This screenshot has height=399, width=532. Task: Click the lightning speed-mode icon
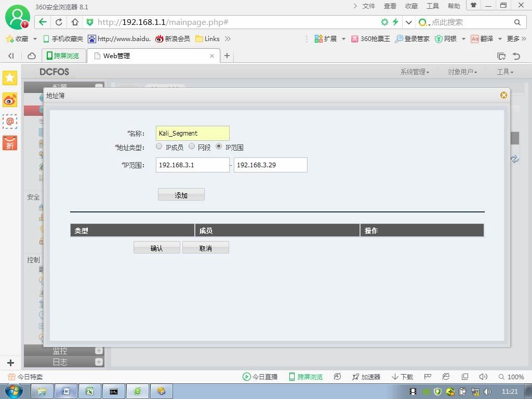(395, 22)
